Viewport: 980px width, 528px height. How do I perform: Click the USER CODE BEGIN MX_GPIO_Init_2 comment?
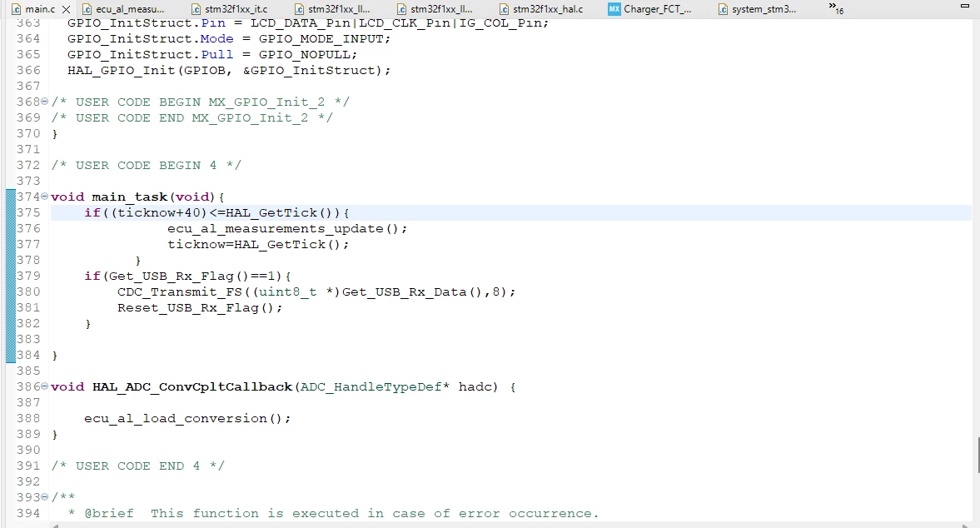[201, 102]
